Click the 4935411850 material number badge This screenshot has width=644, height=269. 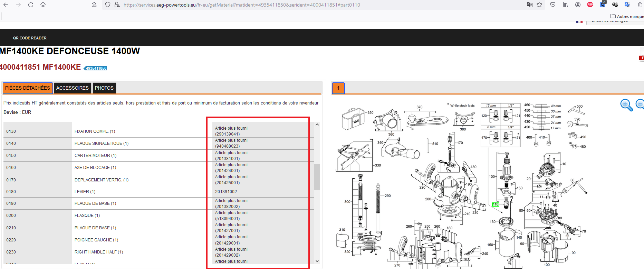[x=96, y=68]
